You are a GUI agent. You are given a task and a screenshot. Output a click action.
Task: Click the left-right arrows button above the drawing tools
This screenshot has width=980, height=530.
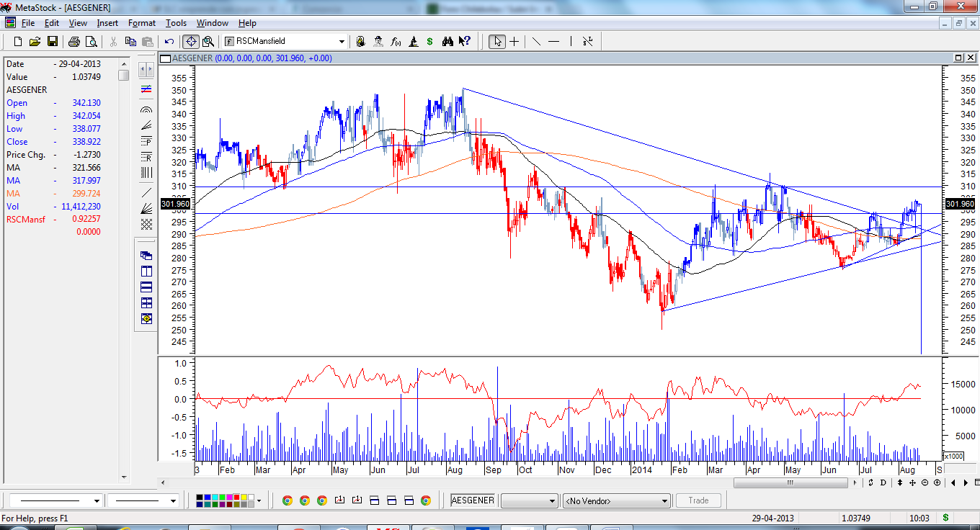tap(146, 70)
